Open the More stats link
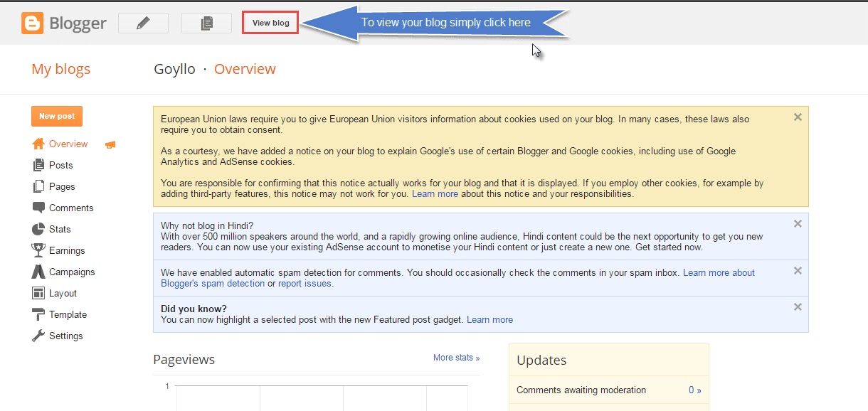This screenshot has width=868, height=411. [x=456, y=358]
